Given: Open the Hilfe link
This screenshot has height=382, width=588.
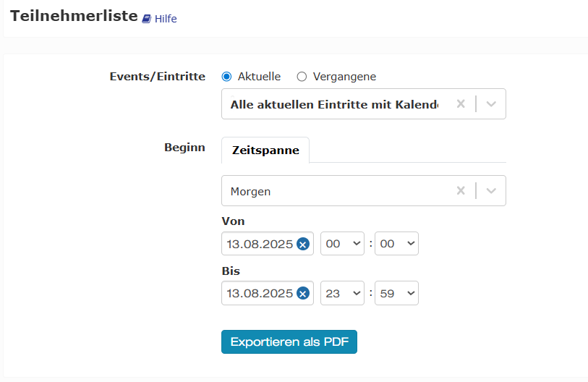Looking at the screenshot, I should 166,19.
